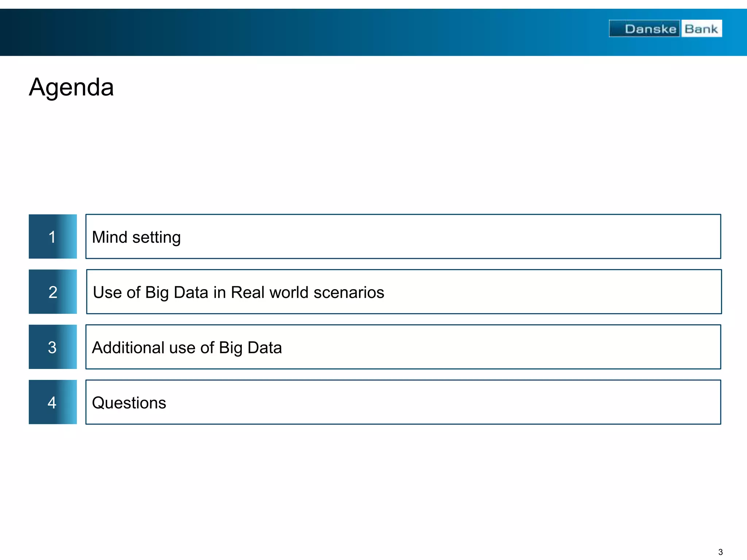Click the number 3 agenda box
Viewport: 747px width, 560px height.
pos(53,347)
